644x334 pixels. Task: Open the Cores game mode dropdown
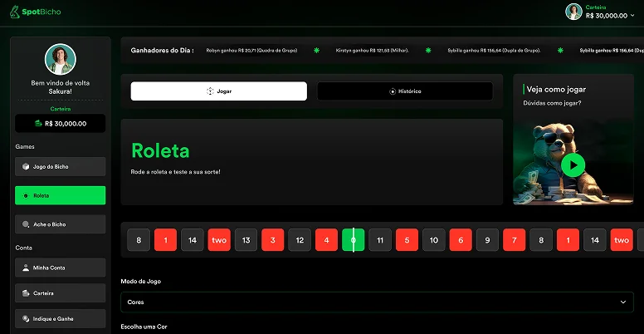click(x=377, y=302)
